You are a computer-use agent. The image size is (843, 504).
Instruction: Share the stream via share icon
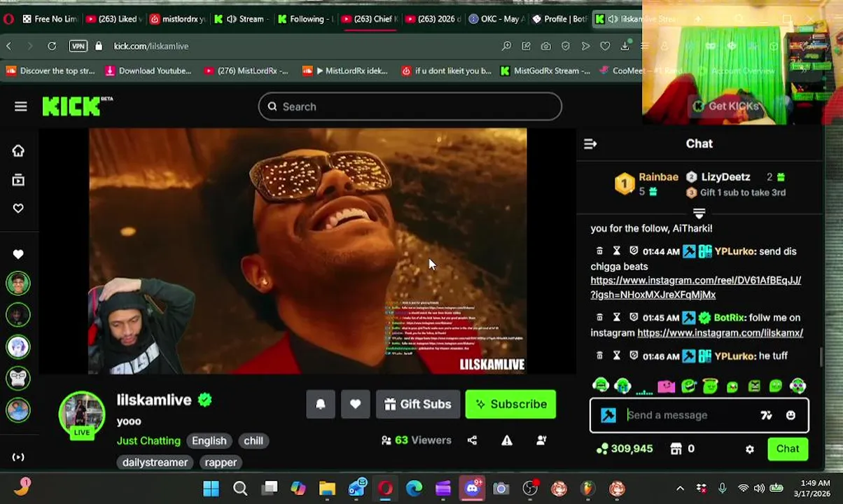472,440
